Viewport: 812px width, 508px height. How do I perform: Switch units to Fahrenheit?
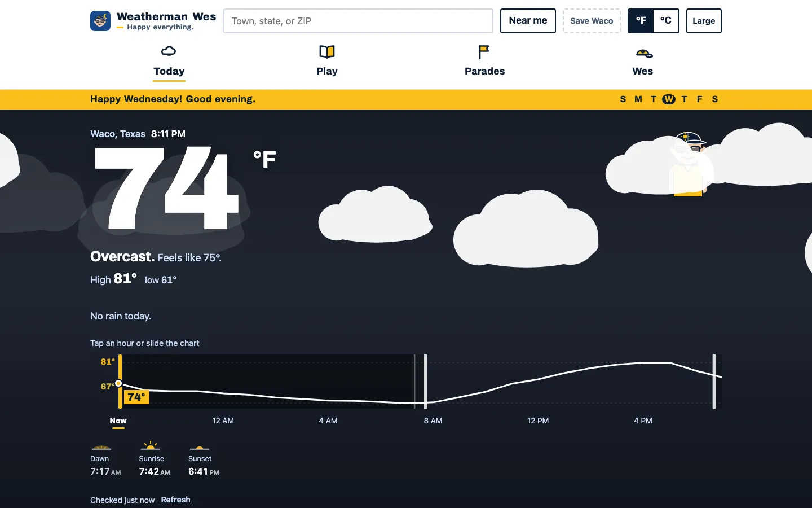click(x=641, y=21)
